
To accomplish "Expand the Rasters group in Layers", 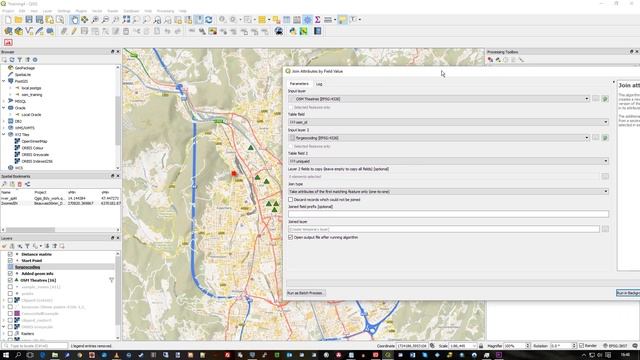I will point(4,333).
